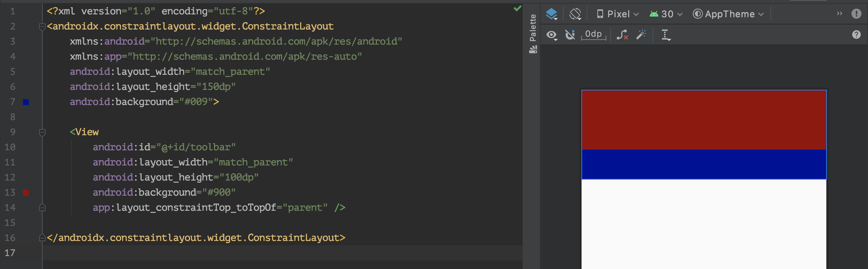Open the Guidelines menu
Viewport: 868px width, 269px height.
666,35
